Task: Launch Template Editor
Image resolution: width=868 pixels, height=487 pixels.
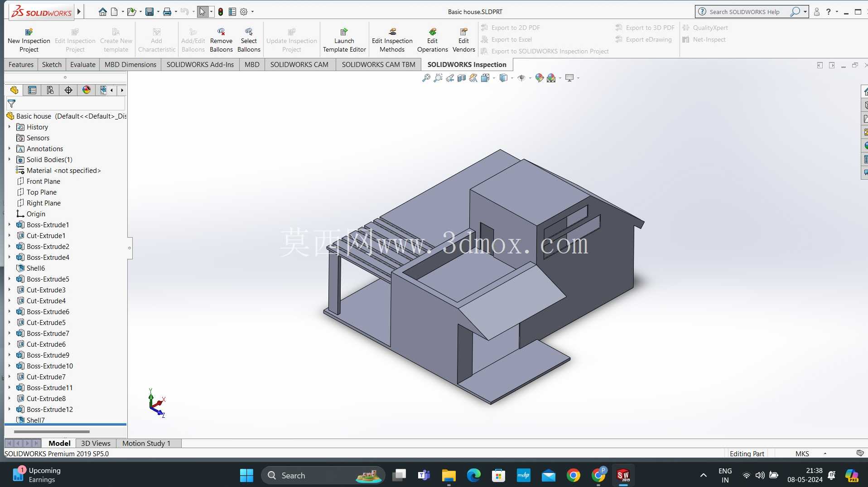Action: click(344, 40)
